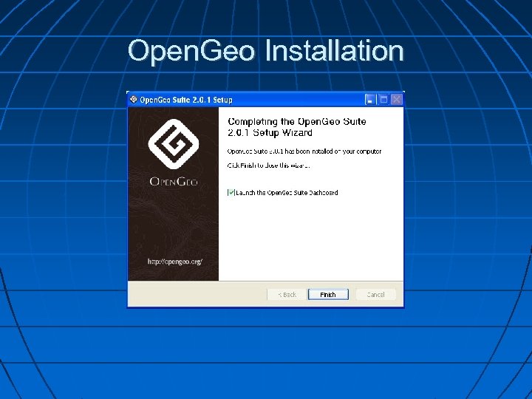Click the 'OpenGeo Installation' slide title
This screenshot has width=532, height=399.
click(x=266, y=51)
